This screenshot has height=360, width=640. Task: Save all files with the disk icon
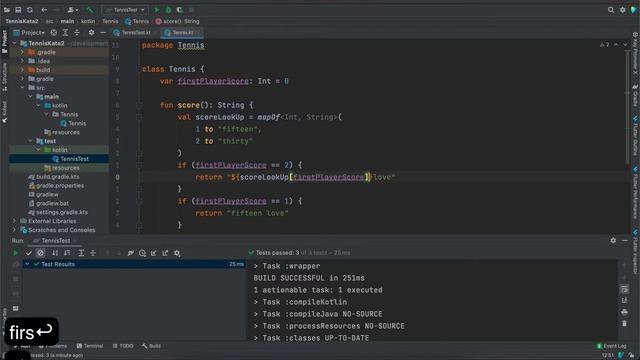coord(18,9)
